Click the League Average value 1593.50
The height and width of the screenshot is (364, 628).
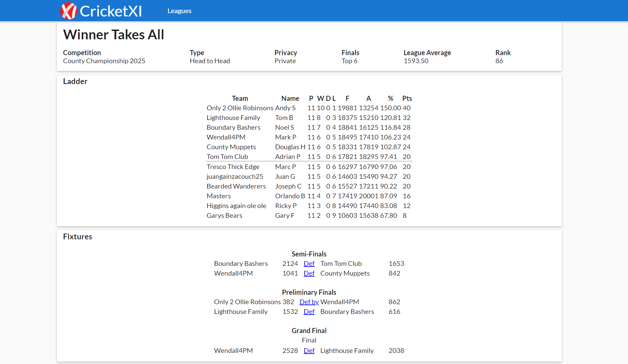point(416,61)
